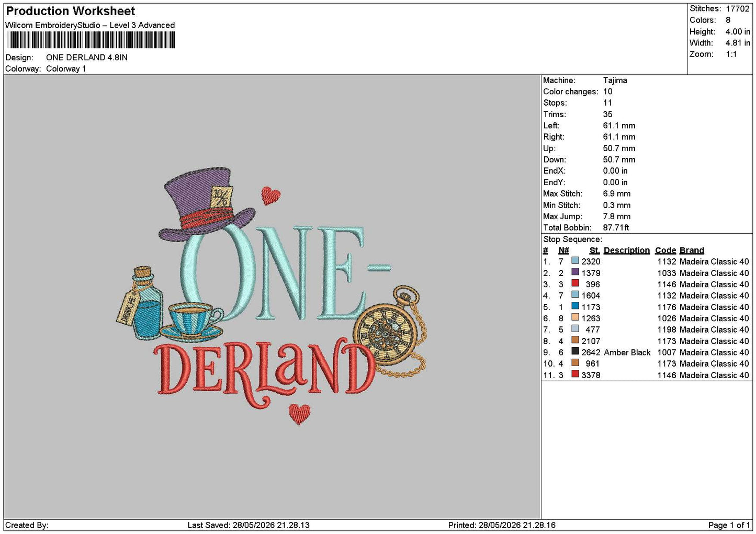756x534 pixels.
Task: Click the Brand column header
Action: click(692, 251)
